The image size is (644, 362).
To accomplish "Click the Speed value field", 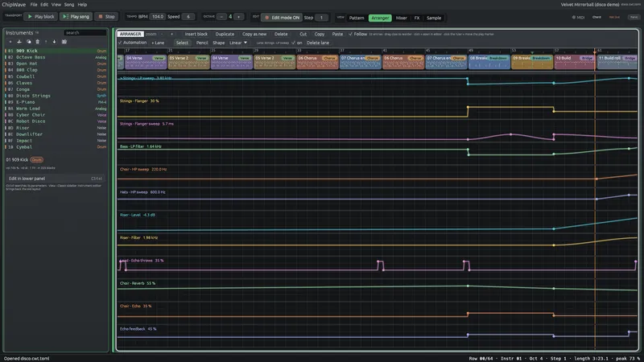I will (x=188, y=16).
